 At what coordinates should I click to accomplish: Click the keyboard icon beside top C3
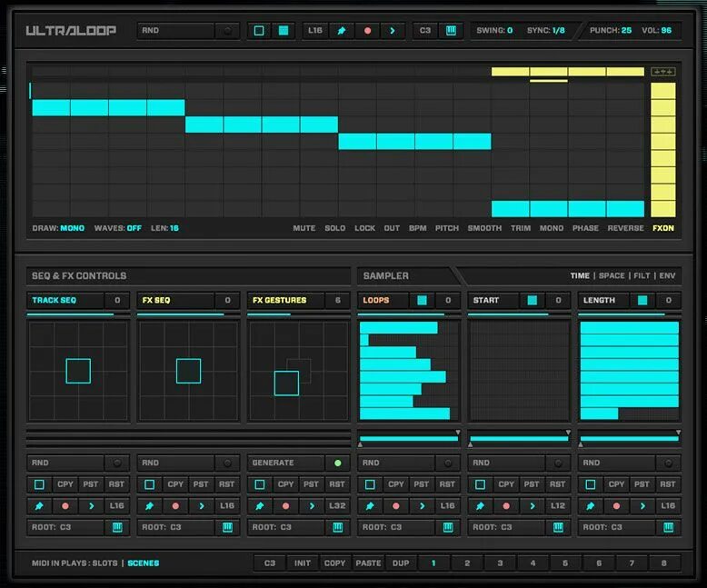tap(451, 31)
